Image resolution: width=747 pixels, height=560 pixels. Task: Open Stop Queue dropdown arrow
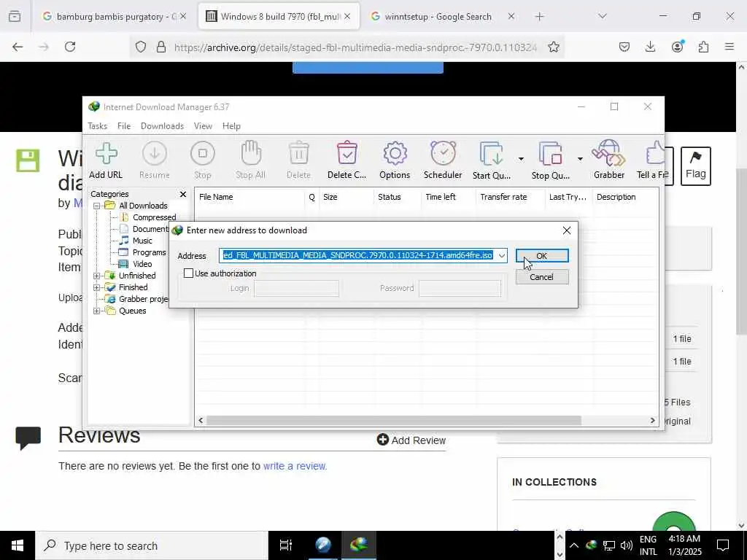(x=580, y=158)
